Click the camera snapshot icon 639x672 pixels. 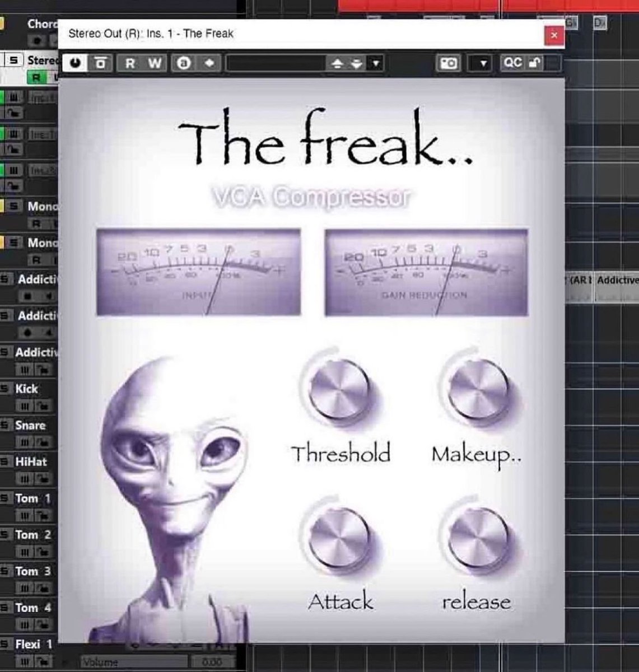coord(449,63)
